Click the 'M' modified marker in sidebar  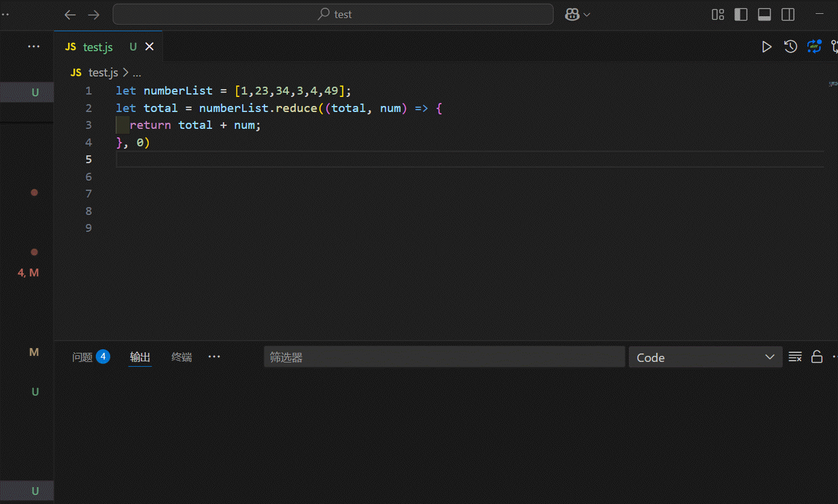click(x=34, y=352)
